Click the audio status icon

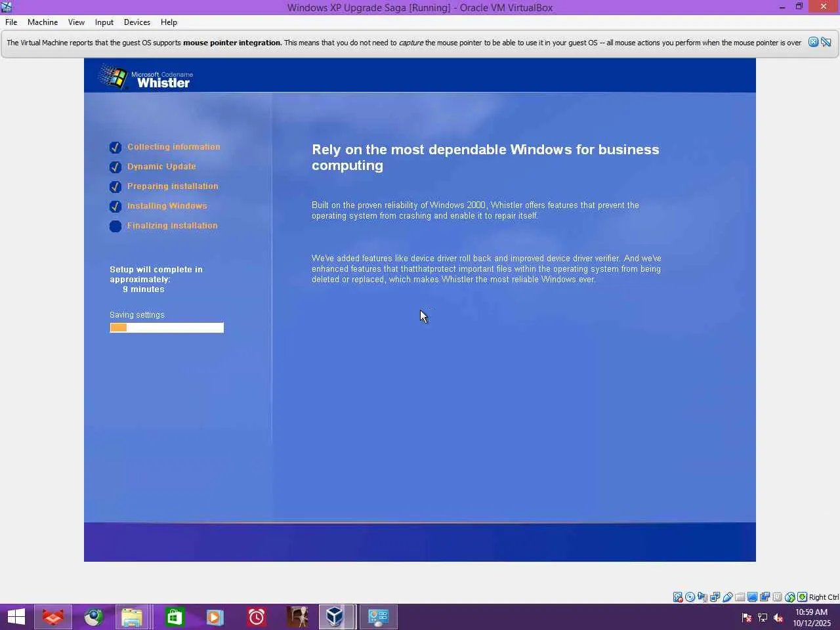pos(703,597)
